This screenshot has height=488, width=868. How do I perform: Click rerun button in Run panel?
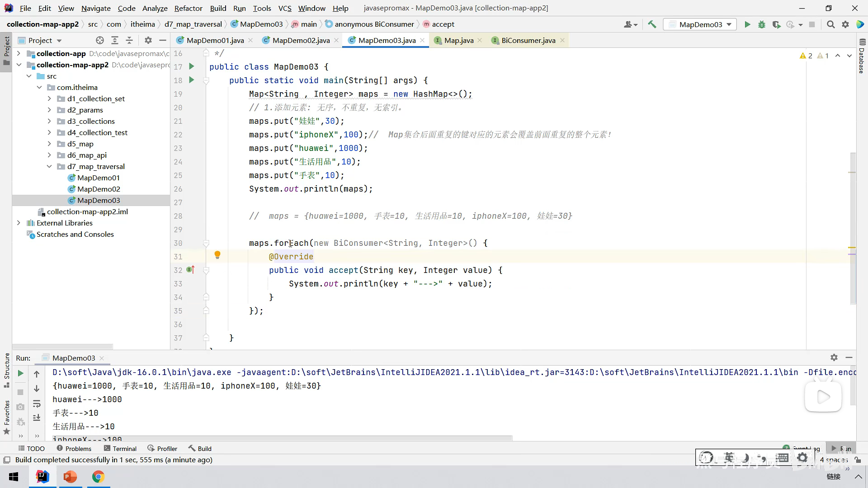click(20, 373)
